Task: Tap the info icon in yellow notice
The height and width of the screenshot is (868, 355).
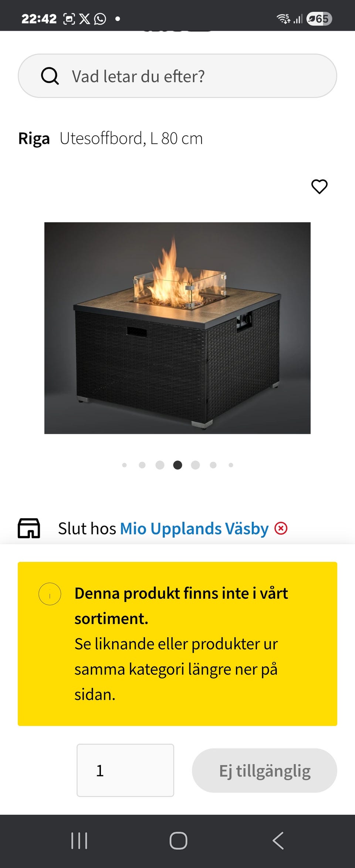Action: pos(50,594)
